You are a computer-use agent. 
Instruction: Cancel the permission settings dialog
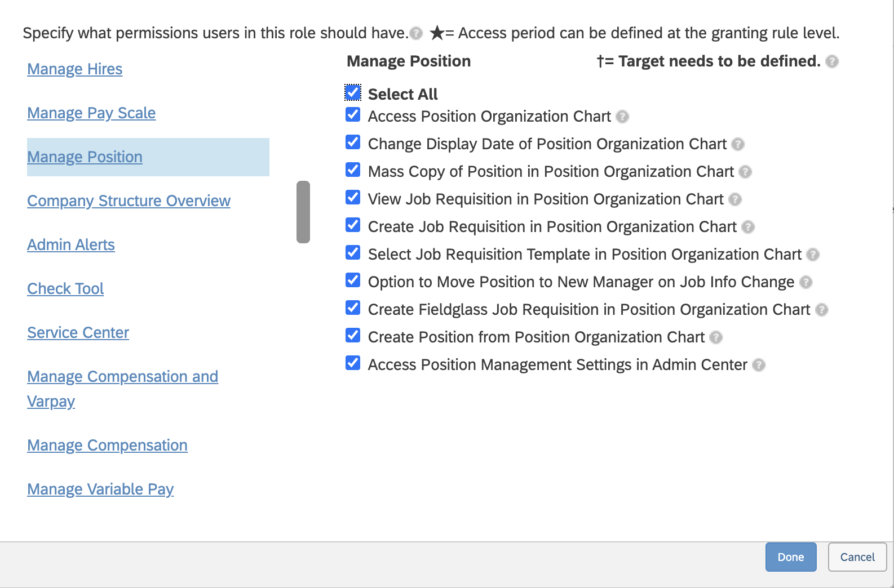coord(857,557)
